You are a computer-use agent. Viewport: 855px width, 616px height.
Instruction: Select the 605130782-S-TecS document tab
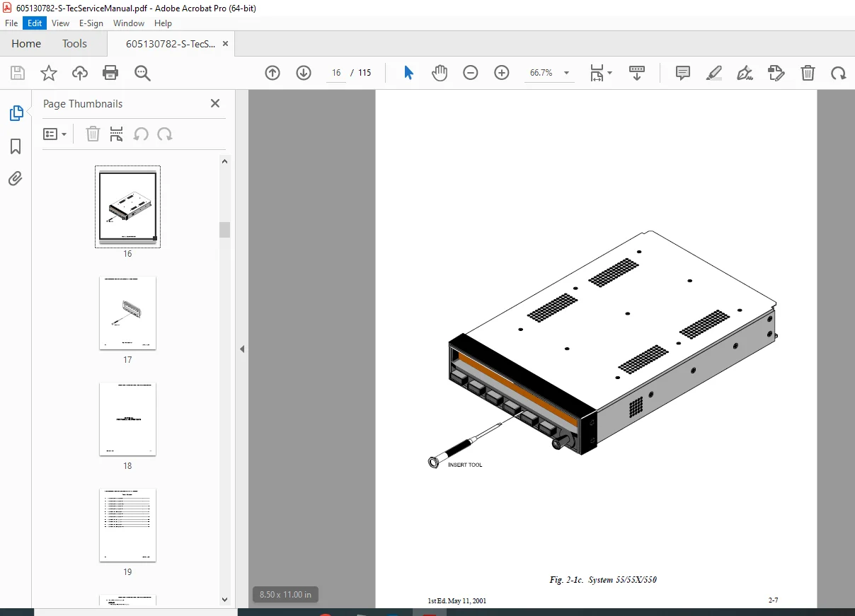(171, 44)
